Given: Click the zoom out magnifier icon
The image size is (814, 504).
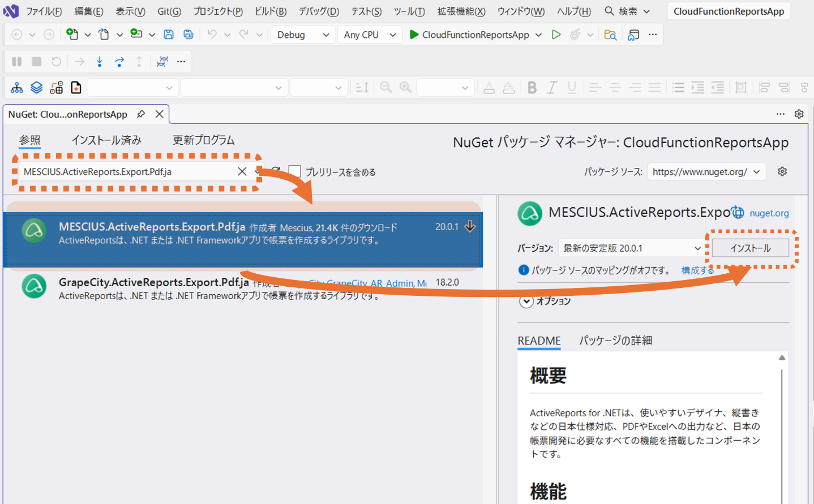Looking at the screenshot, I should [386, 88].
